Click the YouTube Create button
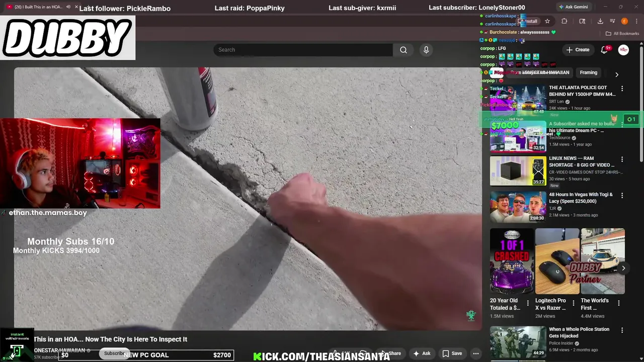The image size is (644, 362). pos(578,50)
